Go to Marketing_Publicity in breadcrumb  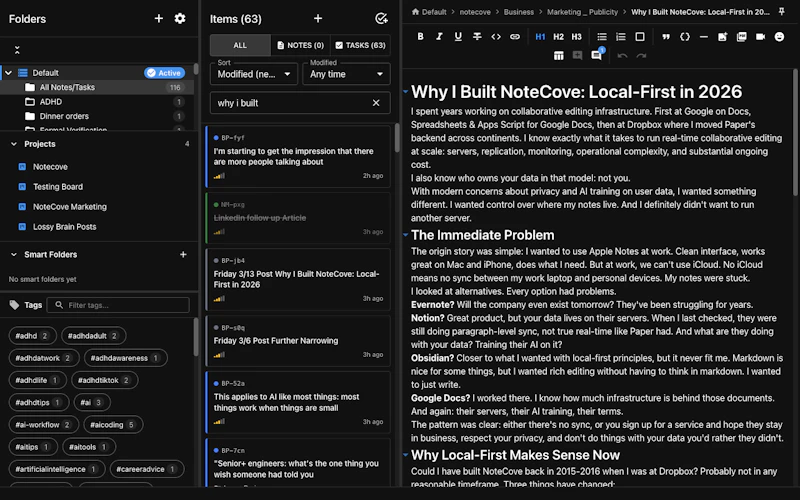[582, 12]
